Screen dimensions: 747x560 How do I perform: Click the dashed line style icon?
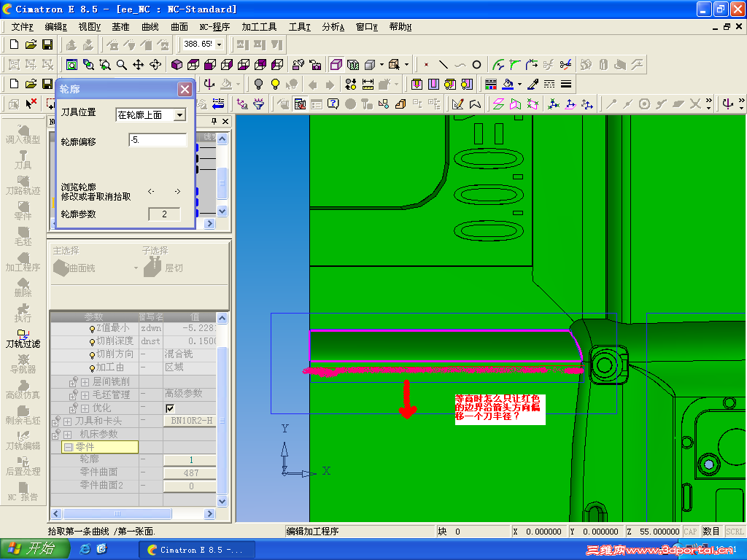pos(549,85)
